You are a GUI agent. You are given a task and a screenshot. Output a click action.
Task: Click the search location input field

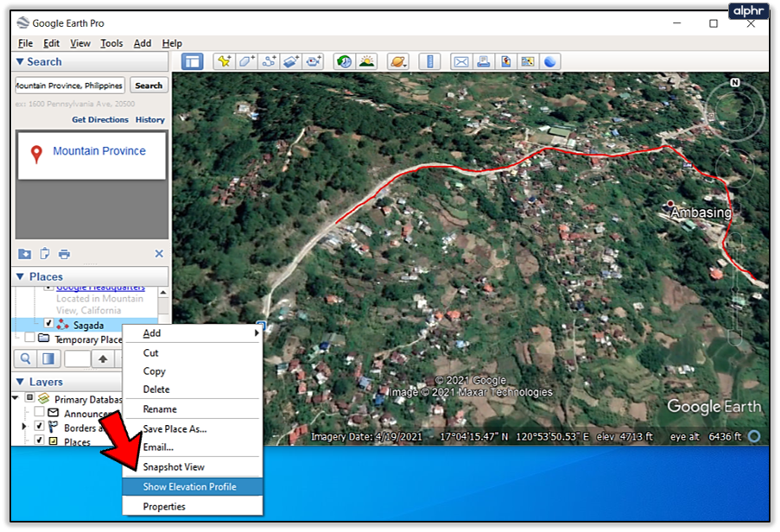(x=70, y=85)
